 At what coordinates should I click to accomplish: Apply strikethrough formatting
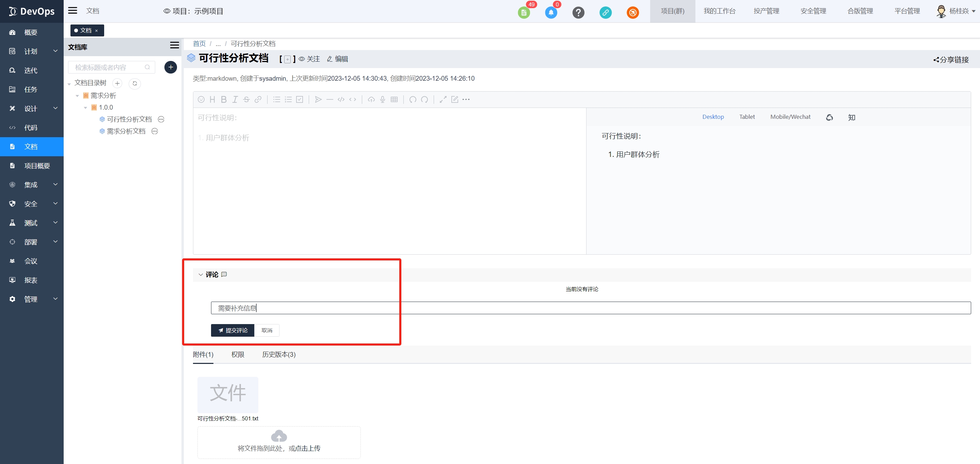point(246,100)
